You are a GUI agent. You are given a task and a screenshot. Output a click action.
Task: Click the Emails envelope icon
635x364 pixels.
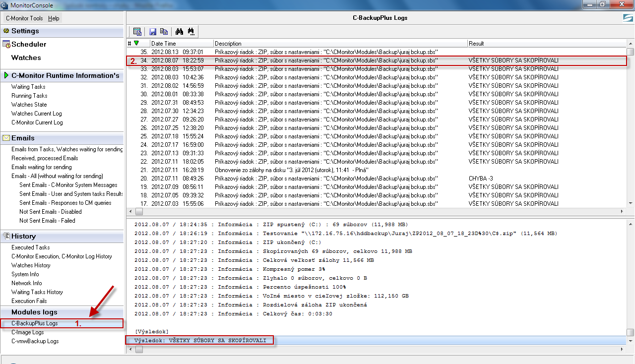pyautogui.click(x=7, y=138)
